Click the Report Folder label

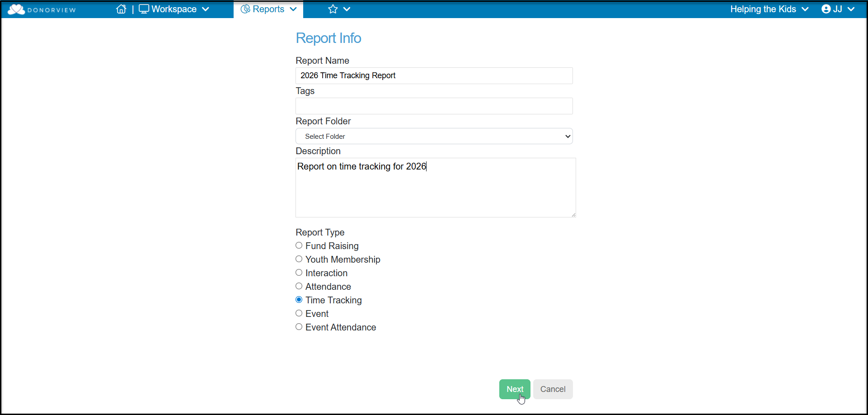pyautogui.click(x=323, y=121)
